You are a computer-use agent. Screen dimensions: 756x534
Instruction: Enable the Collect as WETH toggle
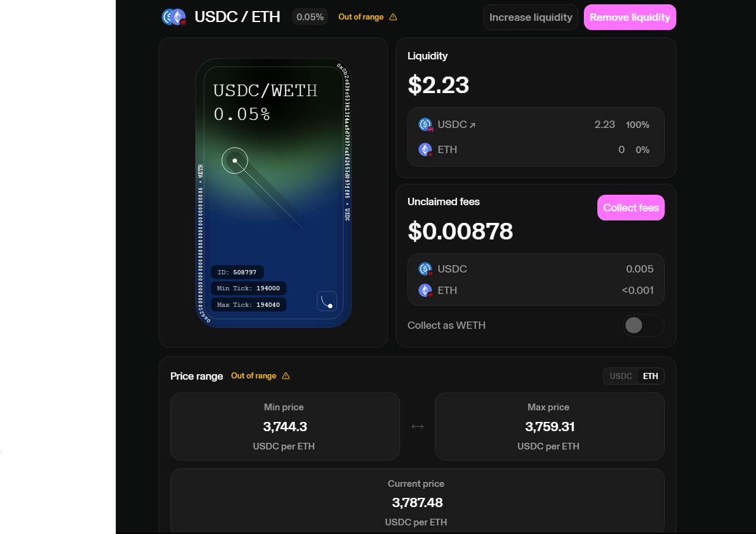(643, 325)
